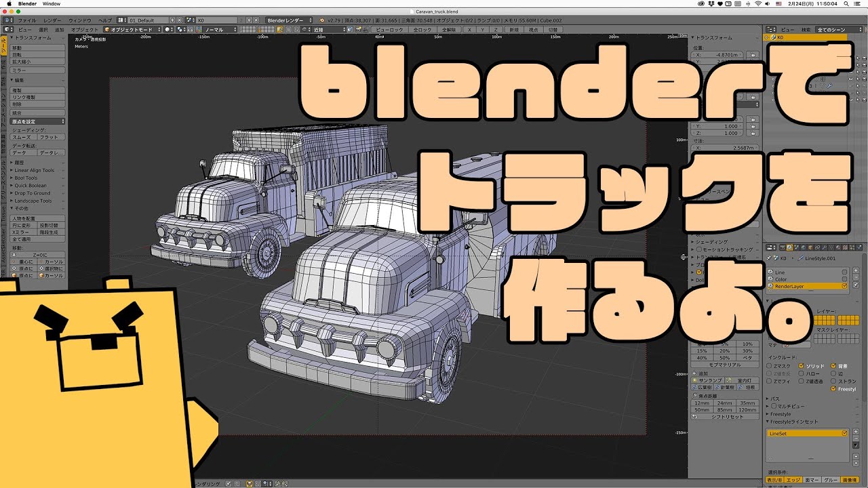Toggle the ソリッド include checkbox
This screenshot has height=488, width=868.
click(x=802, y=365)
